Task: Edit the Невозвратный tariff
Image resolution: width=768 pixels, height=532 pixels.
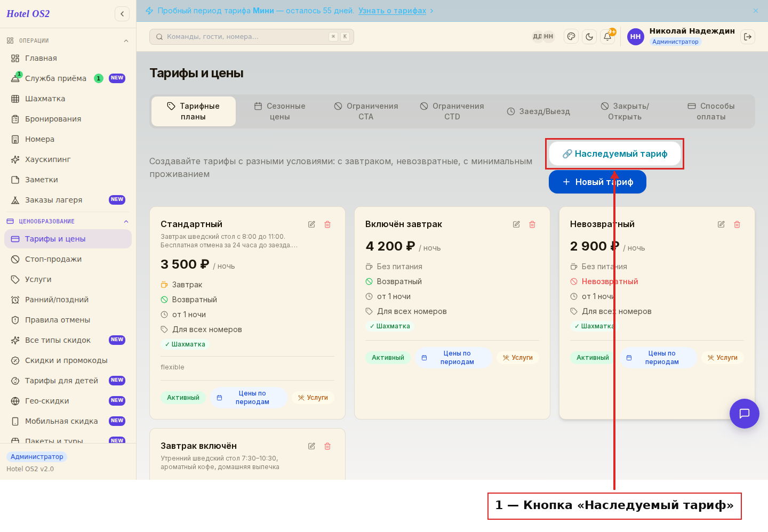Action: click(721, 224)
